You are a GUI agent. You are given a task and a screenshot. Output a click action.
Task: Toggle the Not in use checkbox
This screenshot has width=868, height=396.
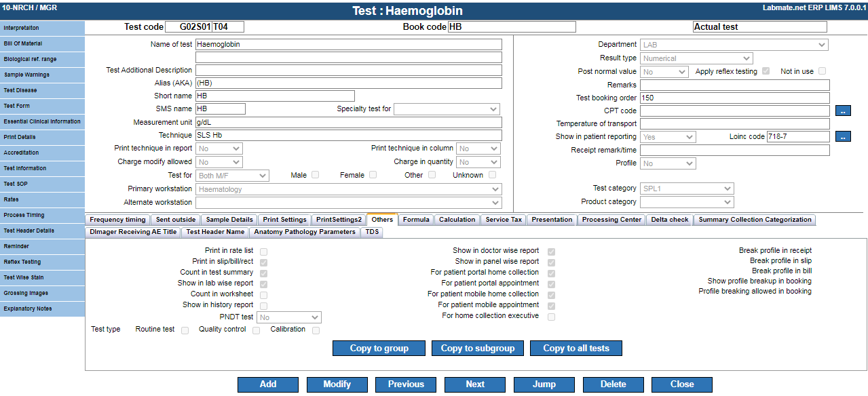[x=823, y=71]
